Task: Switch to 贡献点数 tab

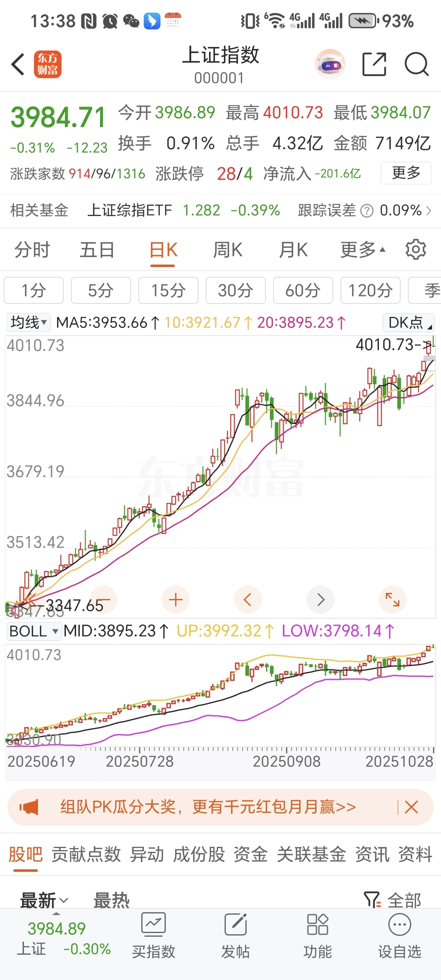Action: coord(86,854)
